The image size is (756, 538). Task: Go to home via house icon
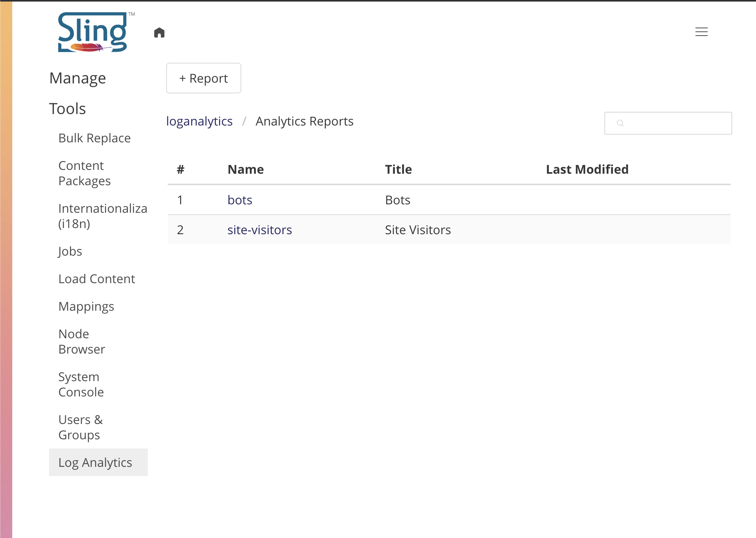coord(159,33)
